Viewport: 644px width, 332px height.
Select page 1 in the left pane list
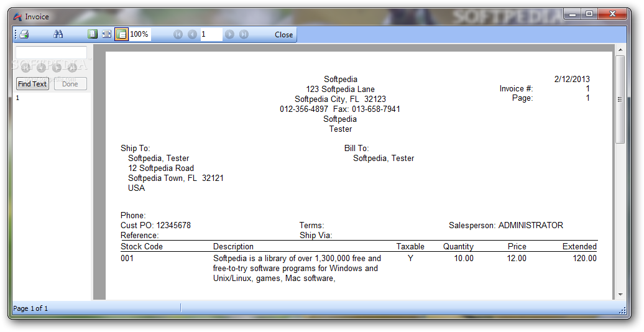pos(17,98)
